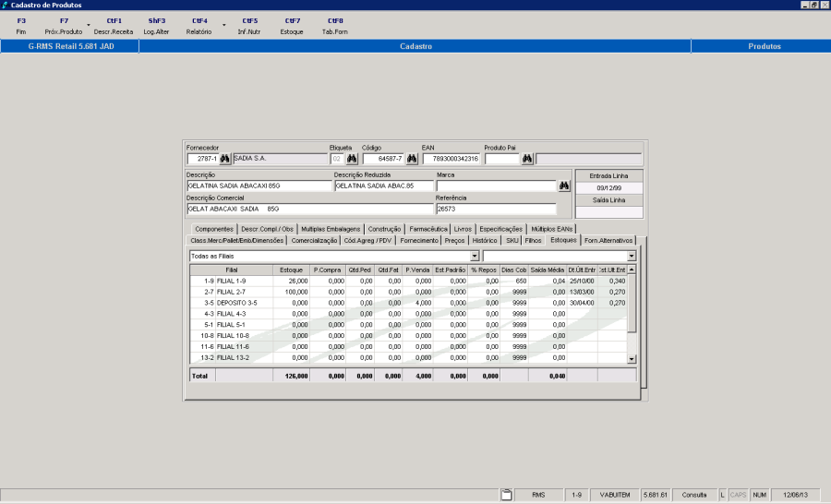Open the SKU tab
This screenshot has height=504, width=831.
512,241
